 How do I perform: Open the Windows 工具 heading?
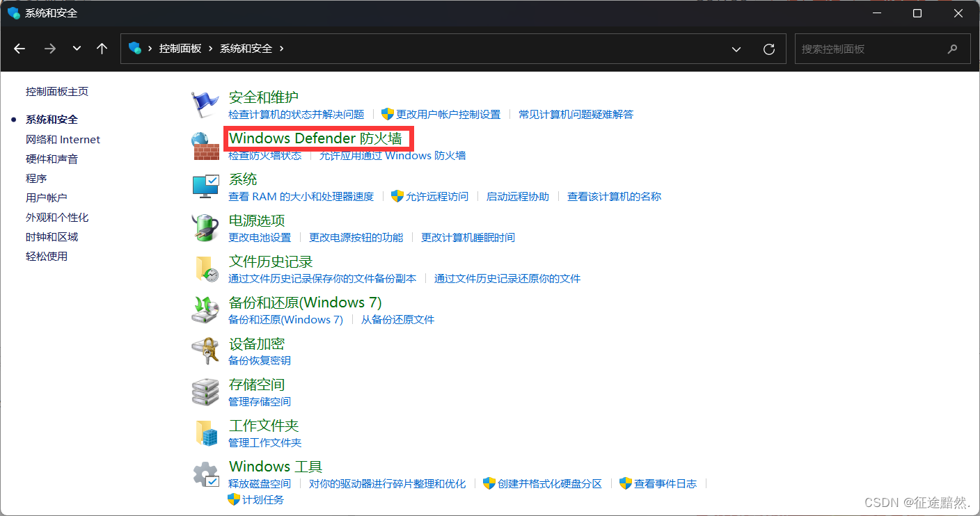[276, 467]
